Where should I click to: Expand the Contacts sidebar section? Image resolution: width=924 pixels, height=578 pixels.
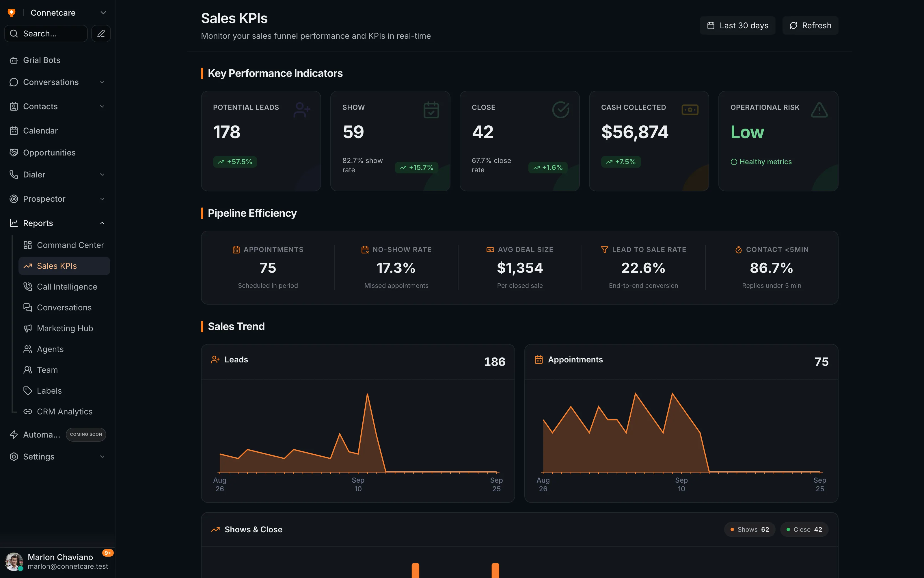102,106
